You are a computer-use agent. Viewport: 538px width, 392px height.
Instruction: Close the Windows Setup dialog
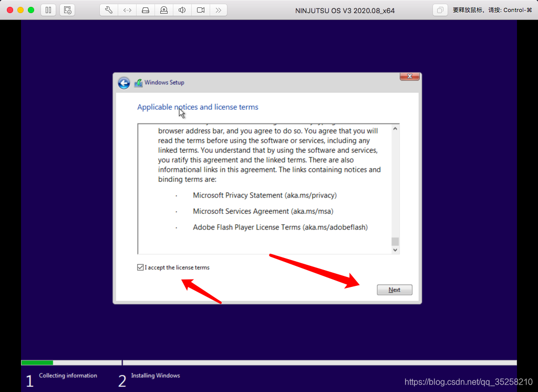[x=409, y=76]
